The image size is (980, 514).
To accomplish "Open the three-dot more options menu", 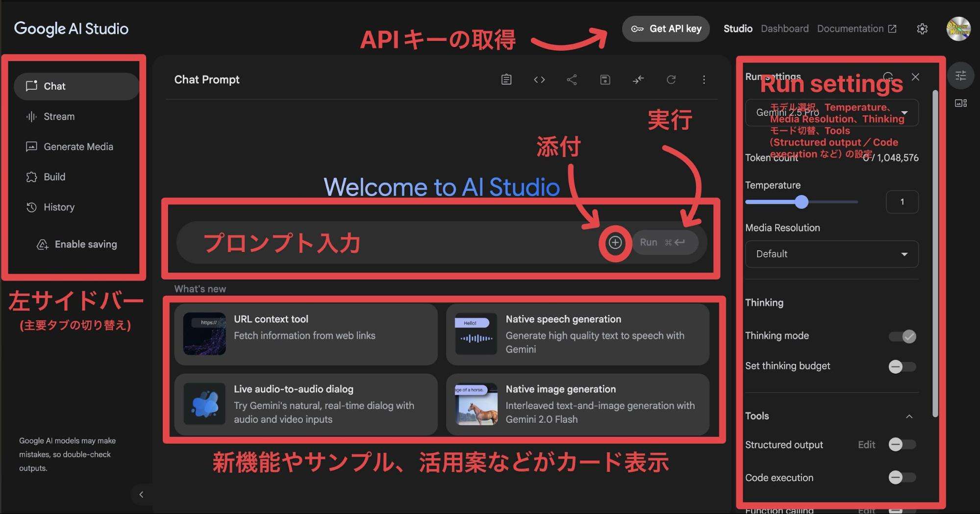I will coord(704,79).
